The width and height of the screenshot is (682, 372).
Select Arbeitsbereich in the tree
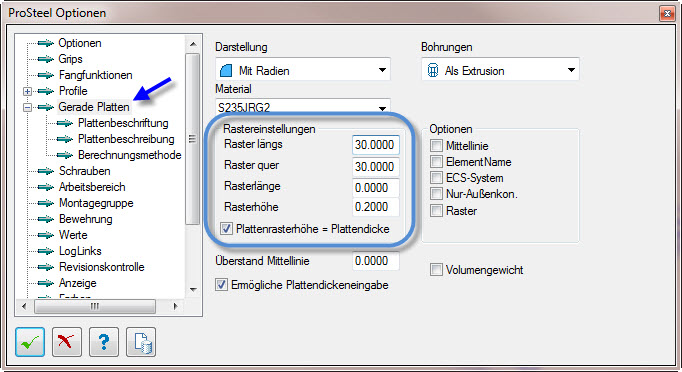(92, 187)
